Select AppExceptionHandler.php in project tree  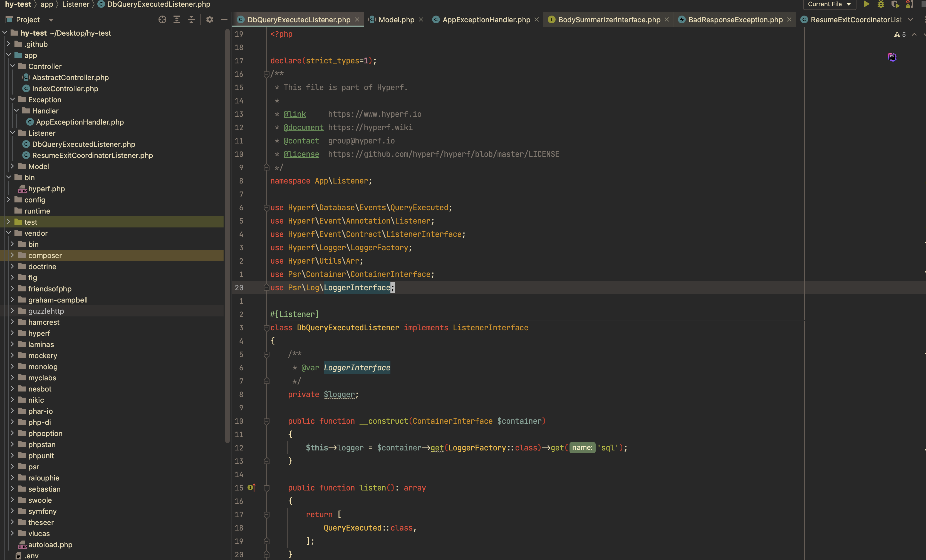80,122
